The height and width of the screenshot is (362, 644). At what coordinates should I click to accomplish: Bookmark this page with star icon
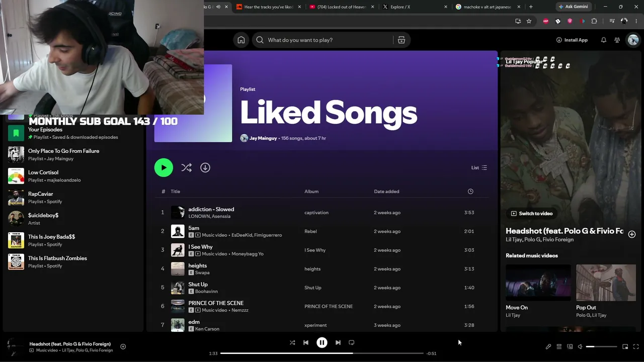point(529,21)
